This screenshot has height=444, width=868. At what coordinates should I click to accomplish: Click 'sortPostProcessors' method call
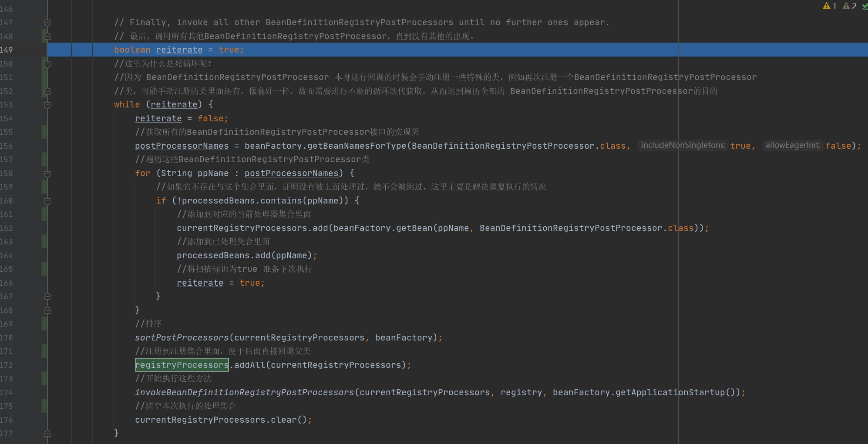(182, 338)
